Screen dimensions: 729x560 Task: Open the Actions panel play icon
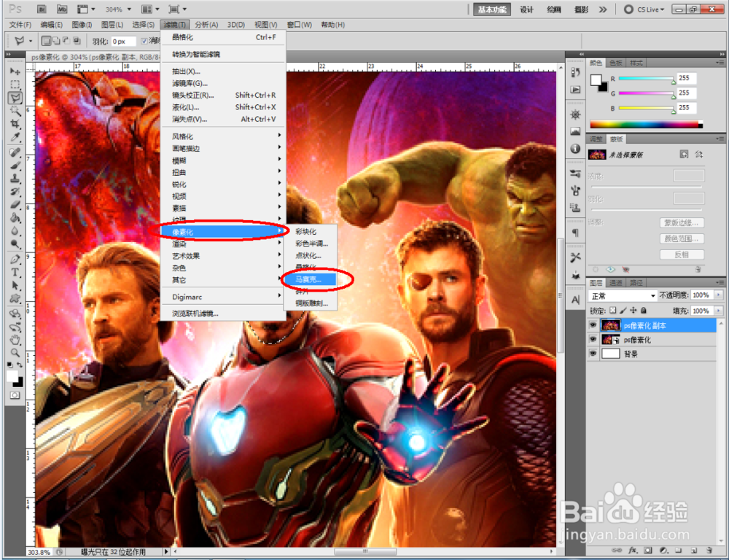point(576,89)
